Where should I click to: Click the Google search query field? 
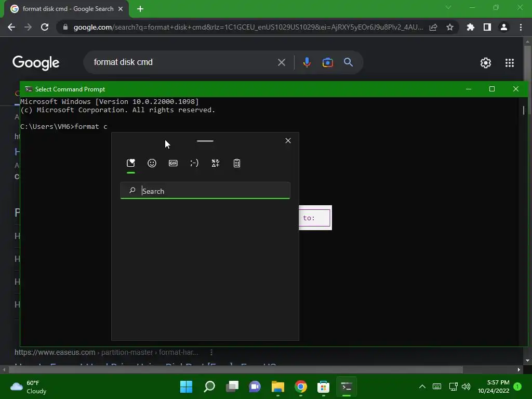click(x=182, y=62)
